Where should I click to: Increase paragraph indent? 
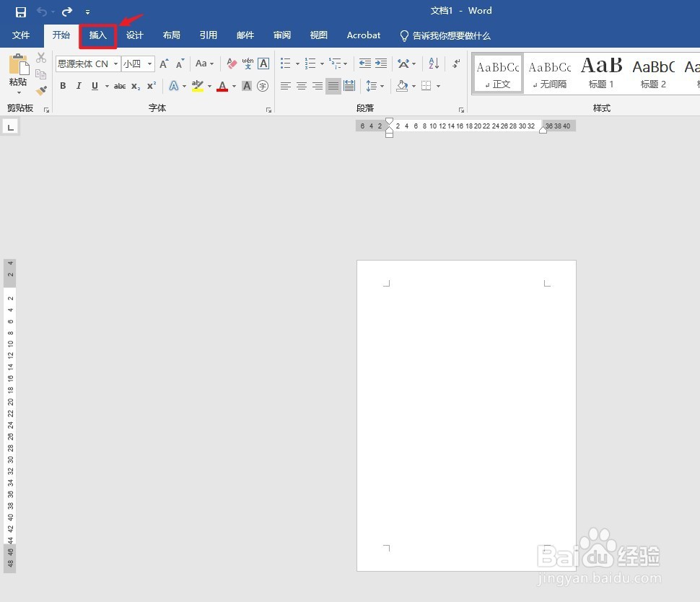tap(381, 64)
